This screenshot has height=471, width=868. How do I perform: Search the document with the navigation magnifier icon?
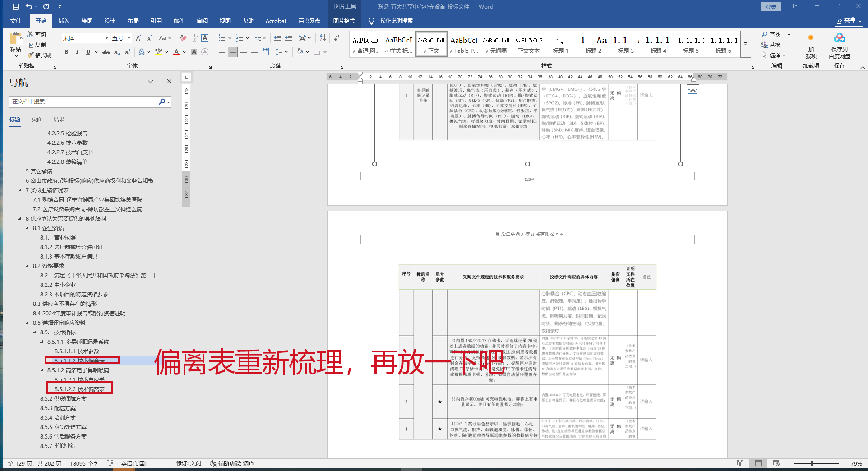(x=162, y=102)
